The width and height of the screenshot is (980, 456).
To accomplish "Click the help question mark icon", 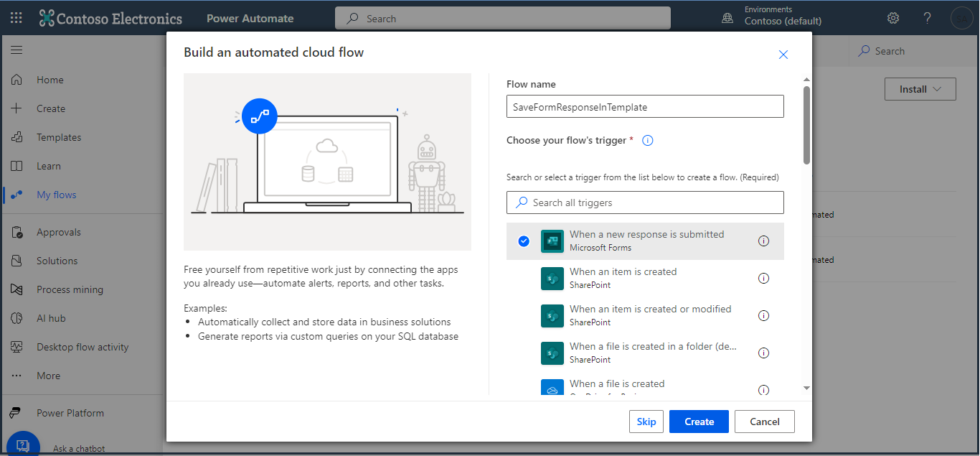I will tap(928, 18).
